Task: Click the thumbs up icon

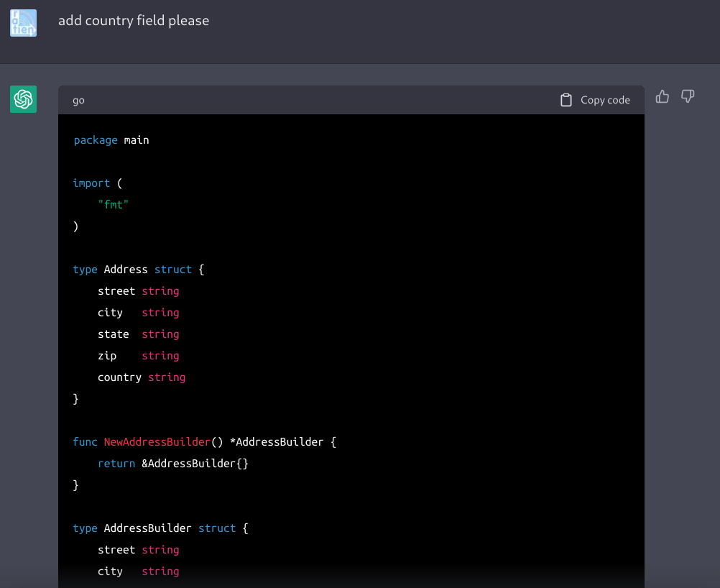Action: [662, 96]
